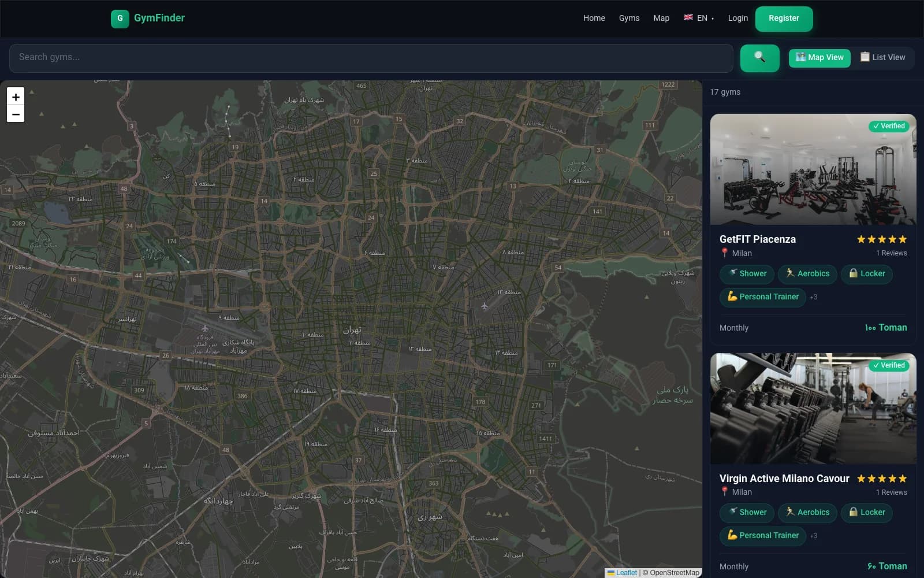
Task: Click inside the Search gyms input field
Action: coord(231,57)
